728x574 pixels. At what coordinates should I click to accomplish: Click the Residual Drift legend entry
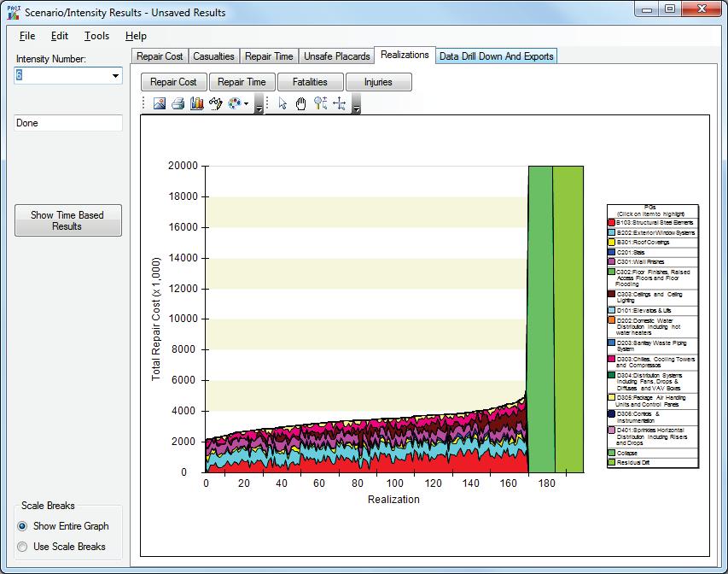(652, 462)
